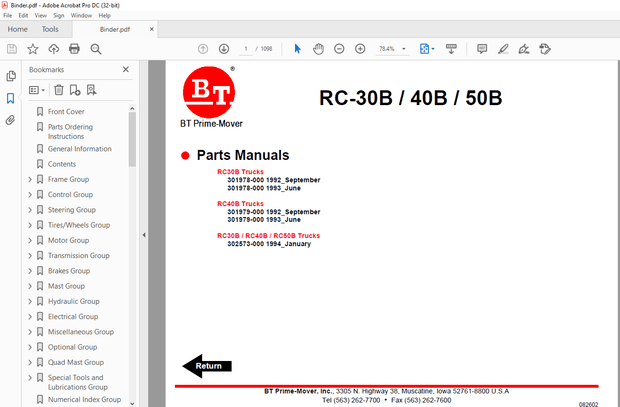Open the 301979-000 1992_September manual link
The width and height of the screenshot is (620, 407).
coord(274,212)
